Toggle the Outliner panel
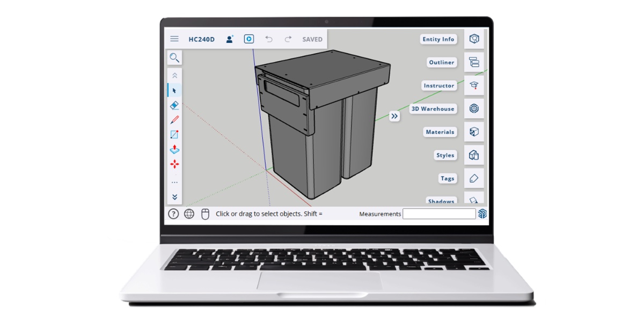Image resolution: width=644 pixels, height=322 pixels. tap(441, 62)
